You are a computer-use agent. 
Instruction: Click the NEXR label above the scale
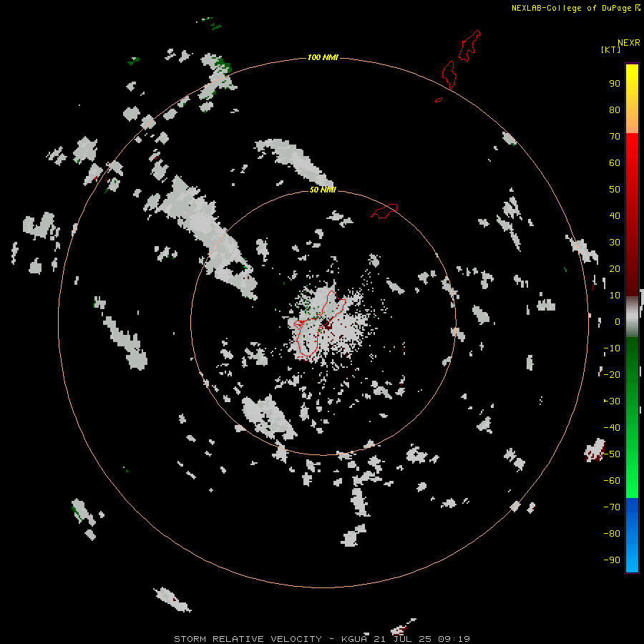pyautogui.click(x=628, y=43)
